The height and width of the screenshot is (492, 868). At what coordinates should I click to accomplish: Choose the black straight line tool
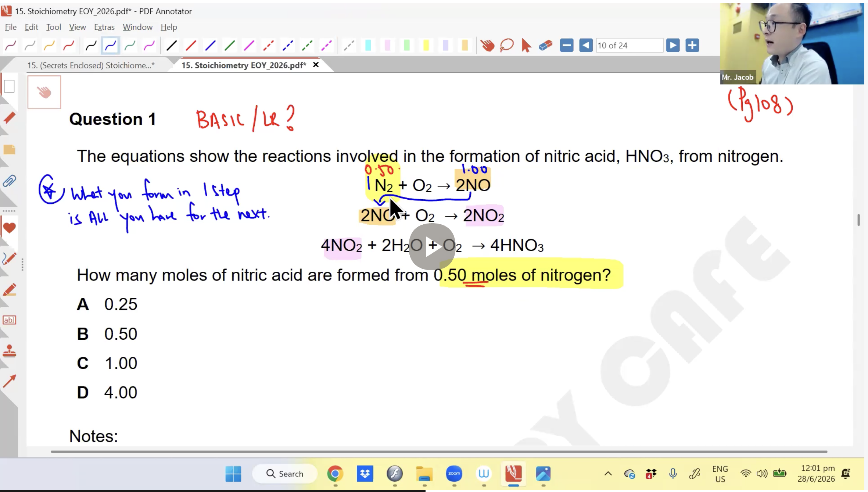(172, 46)
